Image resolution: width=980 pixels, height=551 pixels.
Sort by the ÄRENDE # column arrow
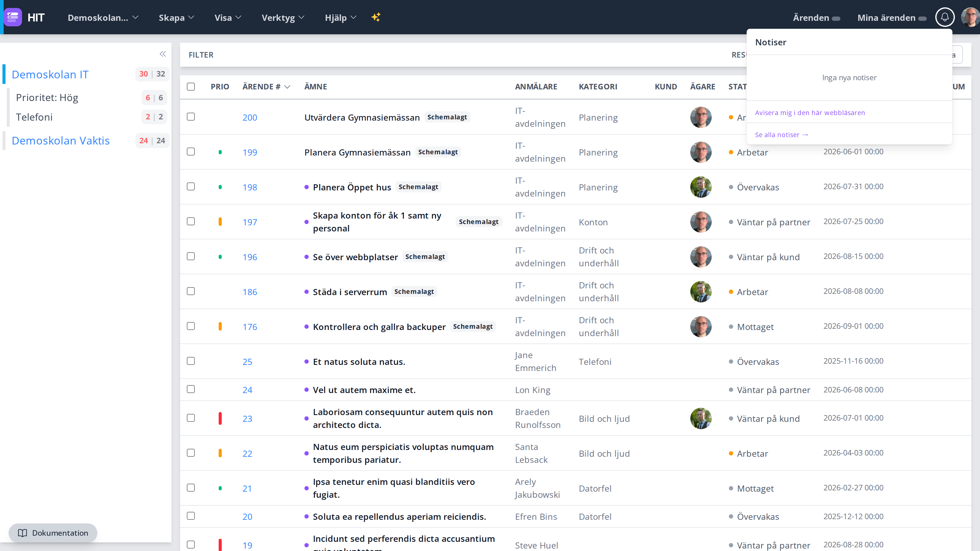coord(287,87)
